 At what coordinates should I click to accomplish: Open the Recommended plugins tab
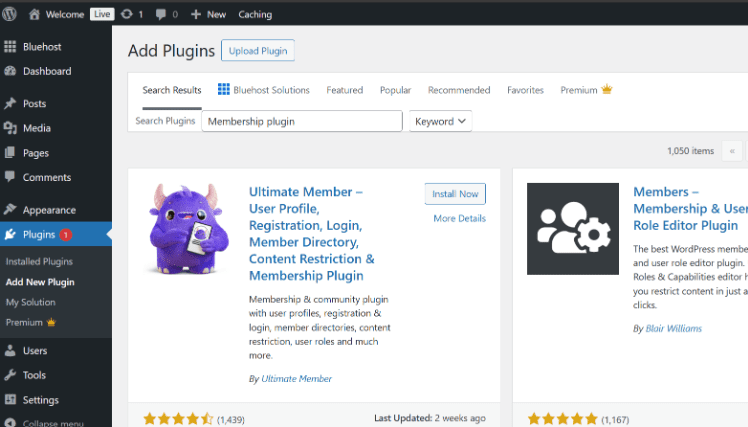click(x=459, y=90)
